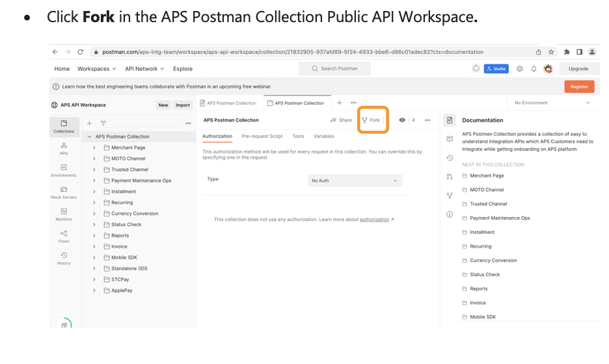Open the comments icon in the right rail
Image resolution: width=609 pixels, height=364 pixels.
pos(450,139)
